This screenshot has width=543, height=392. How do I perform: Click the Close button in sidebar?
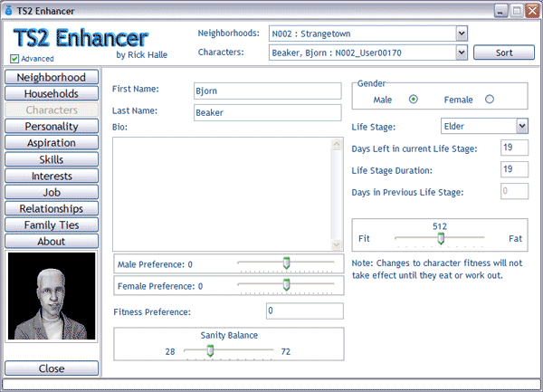pos(52,368)
